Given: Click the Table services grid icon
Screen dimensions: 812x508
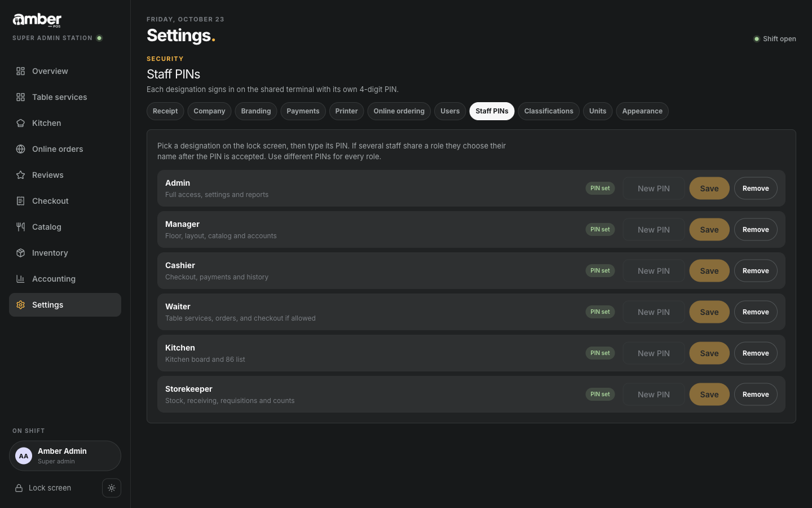Looking at the screenshot, I should pyautogui.click(x=20, y=97).
